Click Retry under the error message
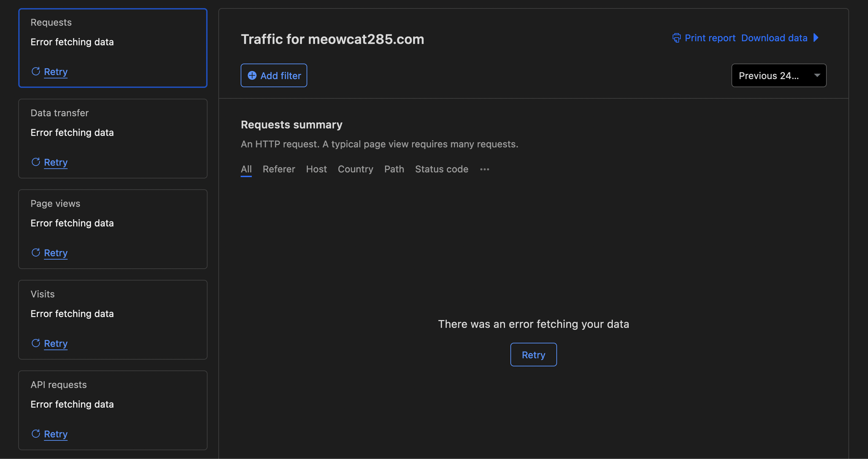 pos(533,354)
